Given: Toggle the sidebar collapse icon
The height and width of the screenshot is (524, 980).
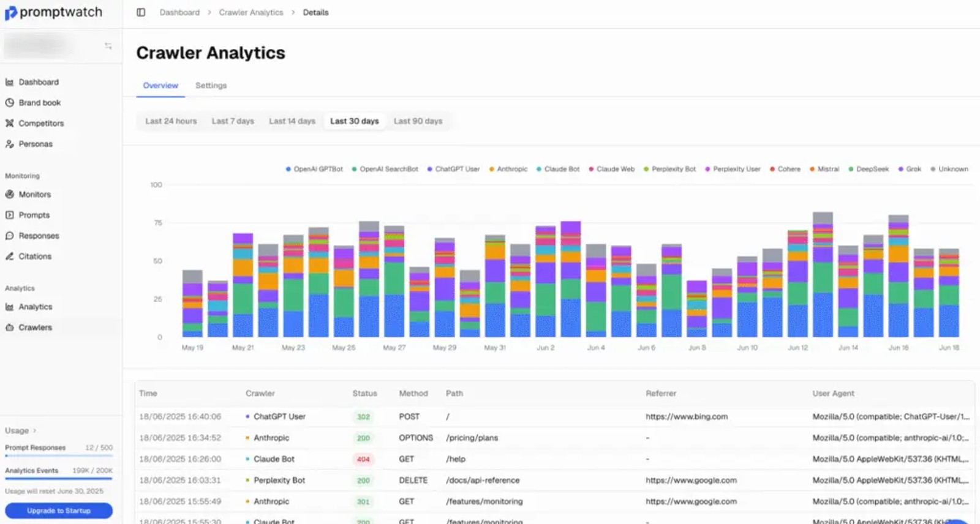Looking at the screenshot, I should 141,12.
